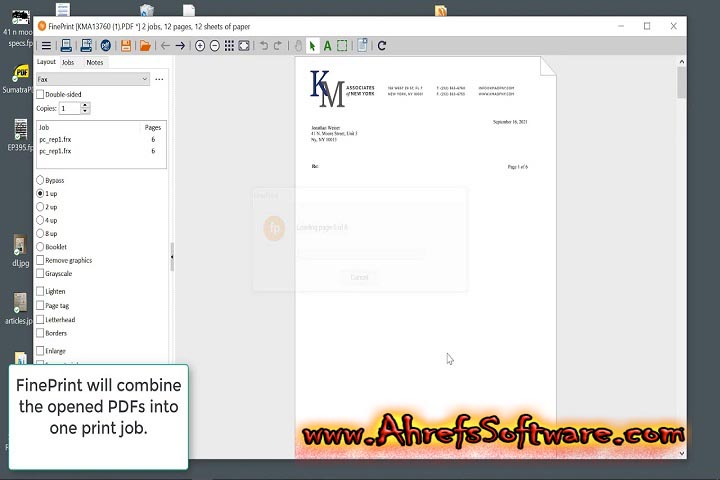Click the pdfFactory round blue icon
This screenshot has height=480, width=720.
[106, 45]
